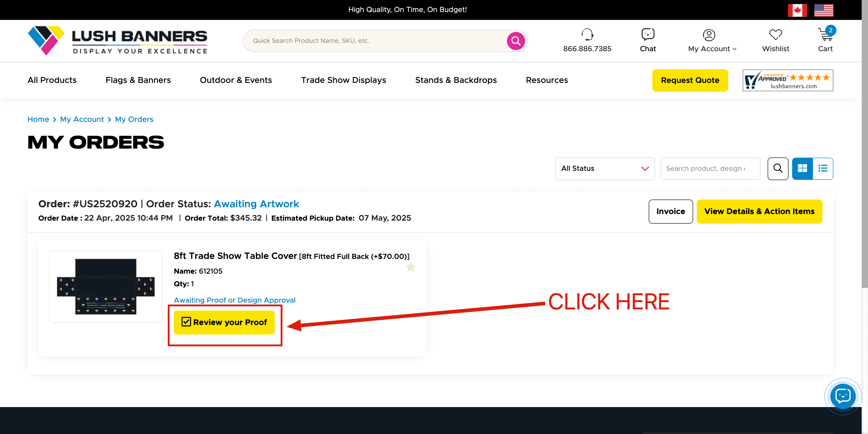The width and height of the screenshot is (868, 434).
Task: Switch to list view layout
Action: (823, 169)
